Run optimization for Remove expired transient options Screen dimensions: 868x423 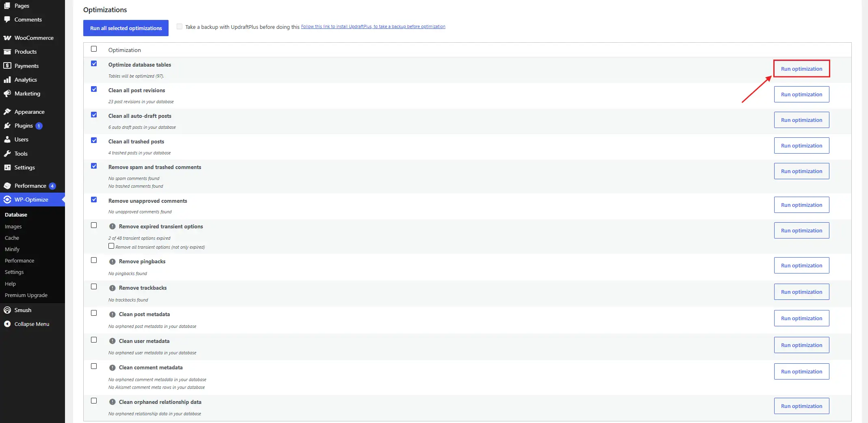click(x=801, y=230)
